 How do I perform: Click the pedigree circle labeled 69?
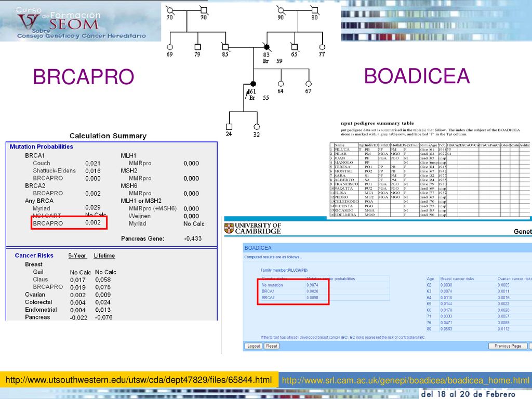coord(170,47)
